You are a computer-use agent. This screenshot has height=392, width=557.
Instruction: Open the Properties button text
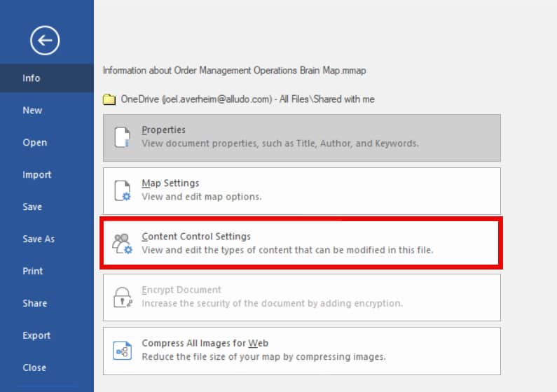(163, 130)
